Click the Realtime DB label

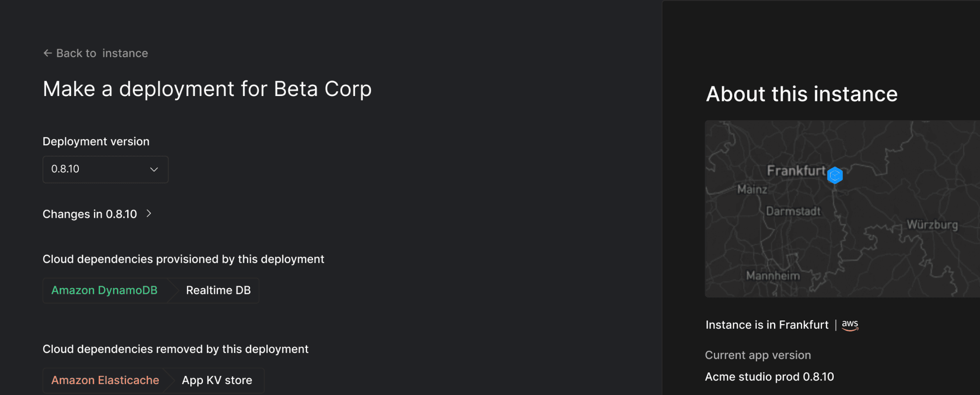click(x=218, y=290)
